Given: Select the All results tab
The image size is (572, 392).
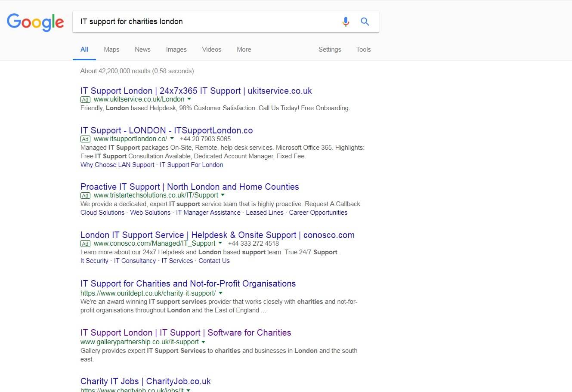Looking at the screenshot, I should (x=84, y=49).
